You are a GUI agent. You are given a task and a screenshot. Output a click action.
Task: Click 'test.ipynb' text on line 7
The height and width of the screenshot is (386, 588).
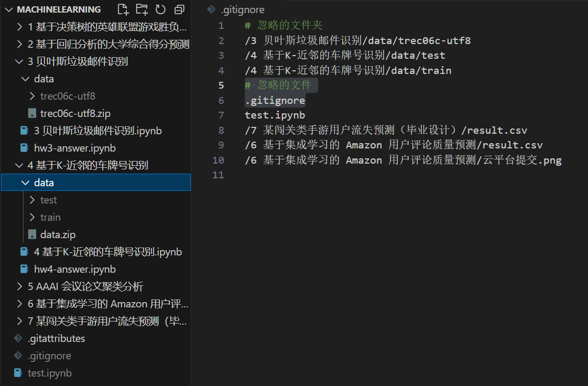pos(275,115)
